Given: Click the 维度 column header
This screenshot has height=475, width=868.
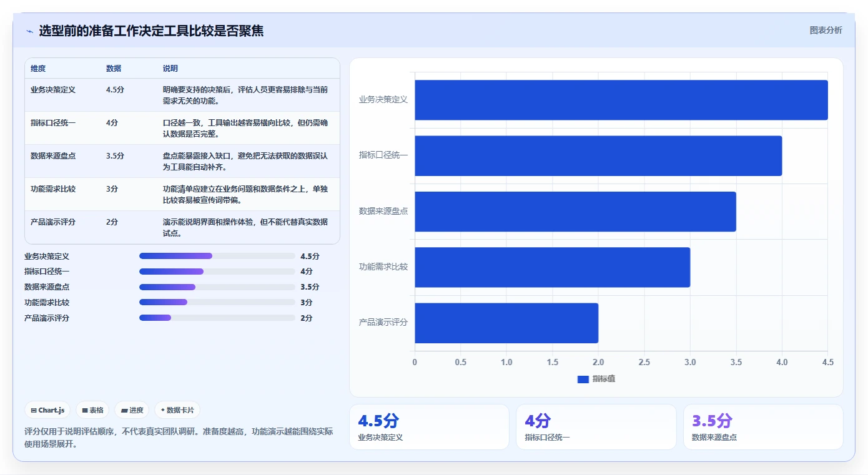Looking at the screenshot, I should click(x=38, y=69).
